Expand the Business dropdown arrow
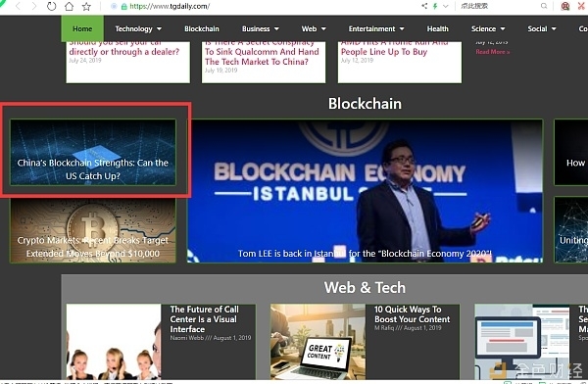This screenshot has height=384, width=588. point(276,28)
